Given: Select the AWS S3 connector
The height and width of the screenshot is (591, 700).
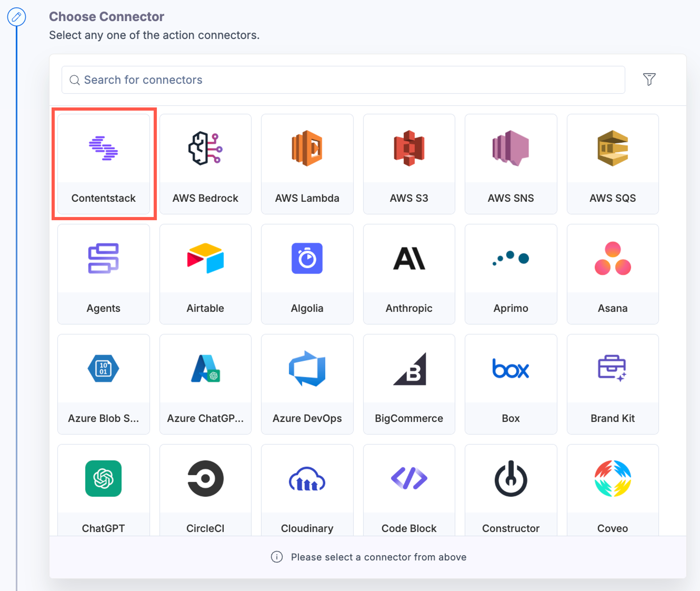Looking at the screenshot, I should point(409,164).
